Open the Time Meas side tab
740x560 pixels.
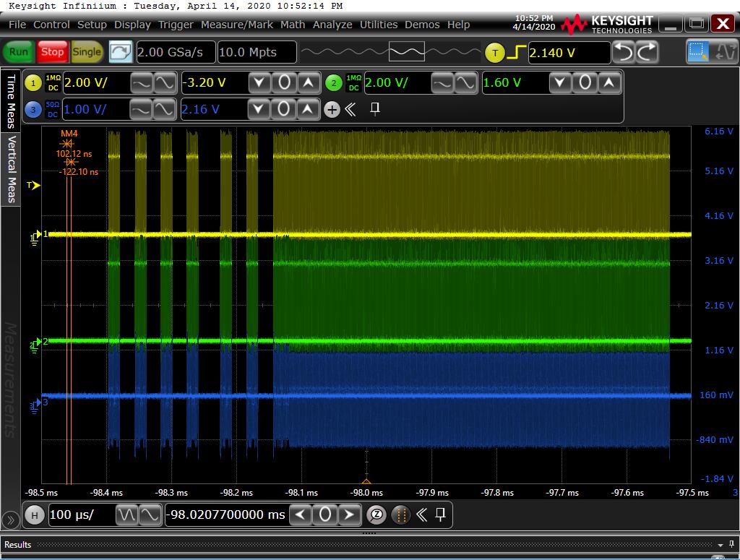tap(11, 100)
